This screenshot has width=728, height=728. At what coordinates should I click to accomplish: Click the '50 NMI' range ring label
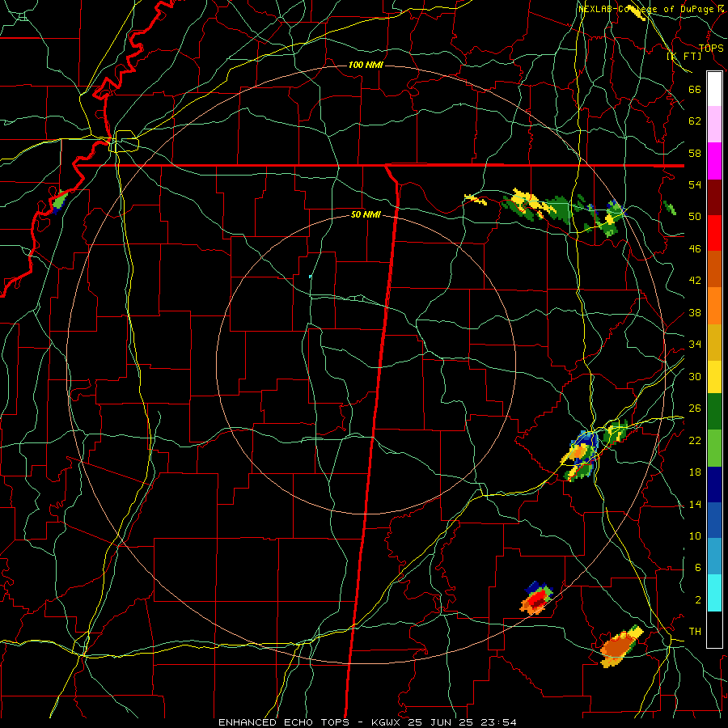pos(366,214)
